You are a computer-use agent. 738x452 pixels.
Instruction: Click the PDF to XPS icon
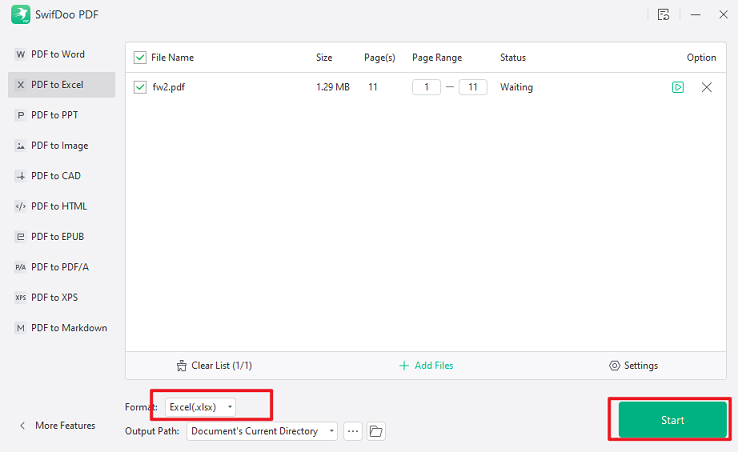click(x=20, y=298)
